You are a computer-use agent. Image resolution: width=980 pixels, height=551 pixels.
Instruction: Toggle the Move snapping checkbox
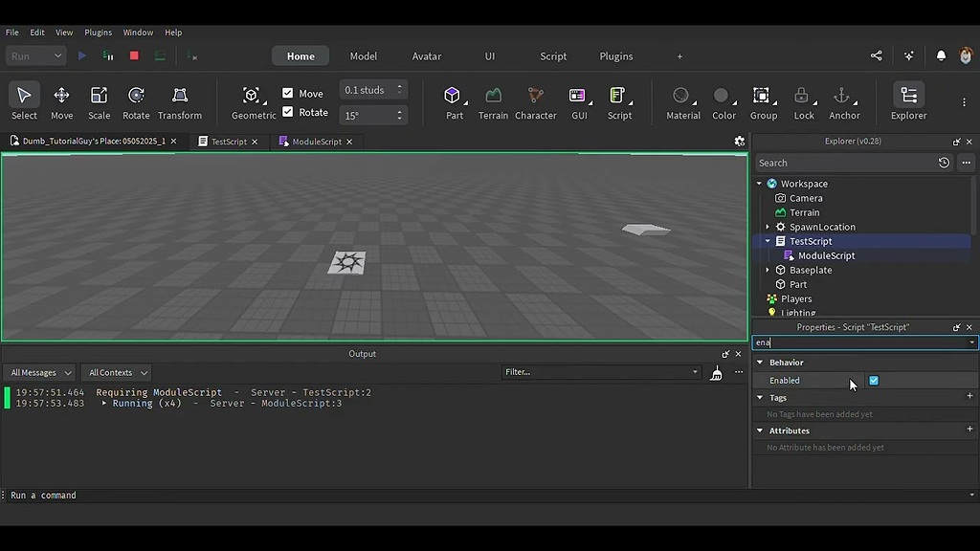point(288,94)
